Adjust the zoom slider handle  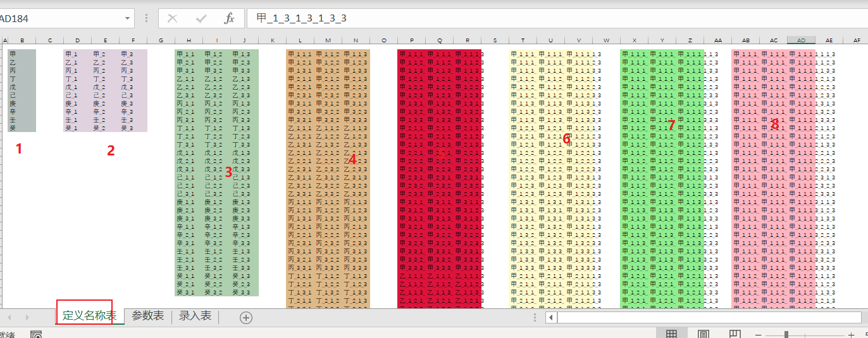[786, 335]
